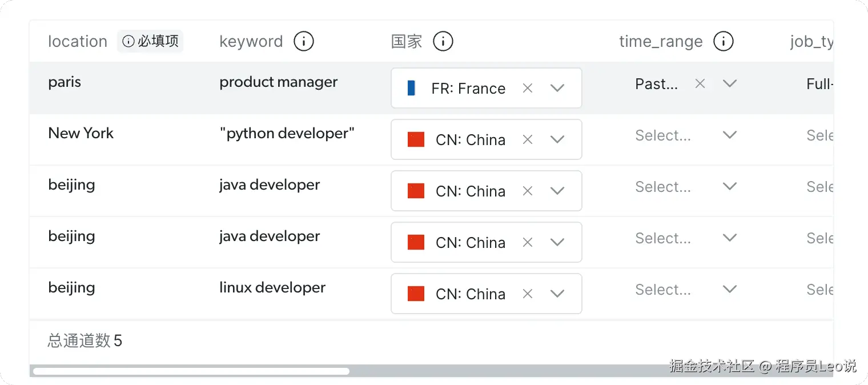Clear the Past time_range value in paris row
Image resolution: width=868 pixels, height=385 pixels.
pos(700,83)
